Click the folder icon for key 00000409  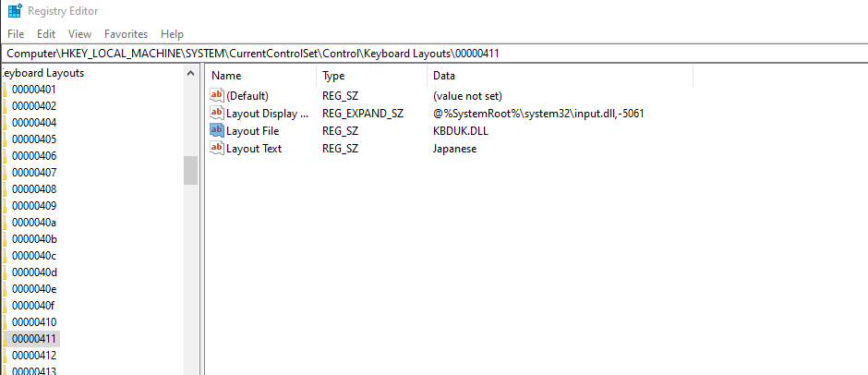pyautogui.click(x=4, y=205)
